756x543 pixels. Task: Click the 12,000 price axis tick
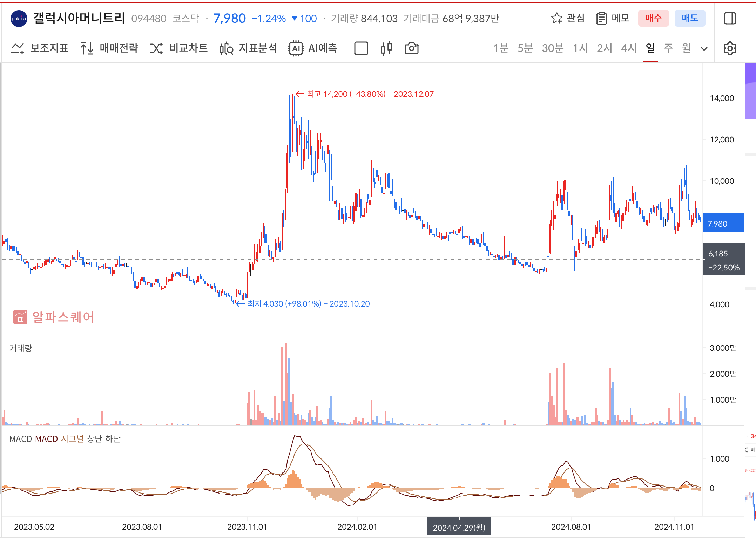click(x=722, y=140)
